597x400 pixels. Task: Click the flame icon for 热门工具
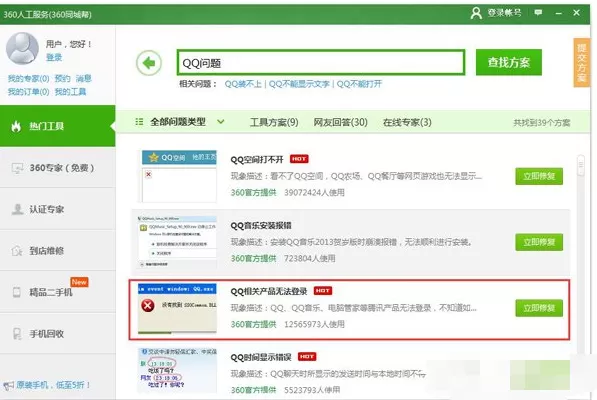point(16,126)
